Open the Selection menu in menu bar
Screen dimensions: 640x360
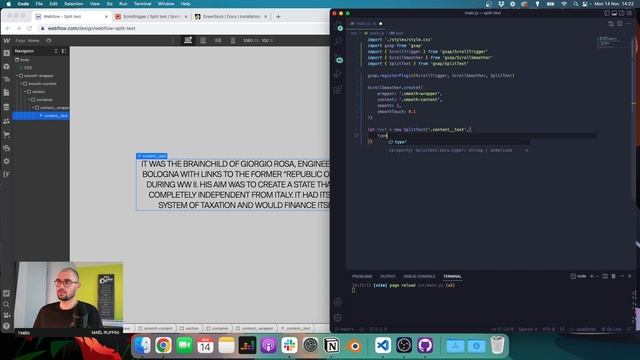point(73,4)
